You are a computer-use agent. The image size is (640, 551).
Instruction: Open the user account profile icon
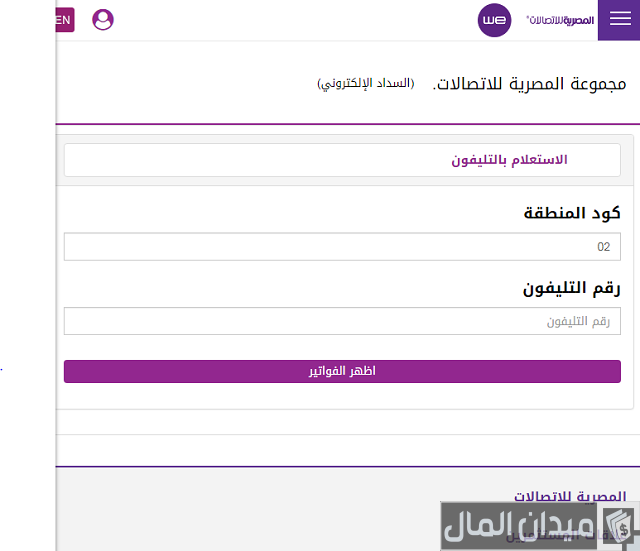[x=103, y=20]
